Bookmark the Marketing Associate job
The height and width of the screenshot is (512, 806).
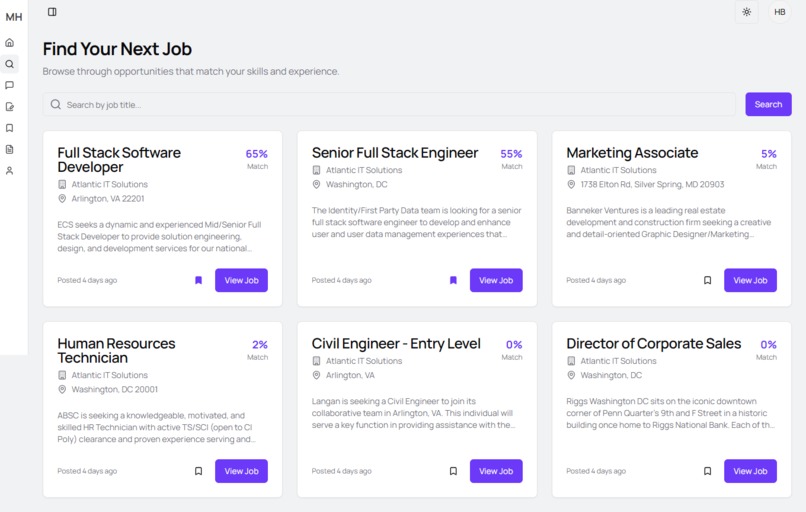click(707, 280)
